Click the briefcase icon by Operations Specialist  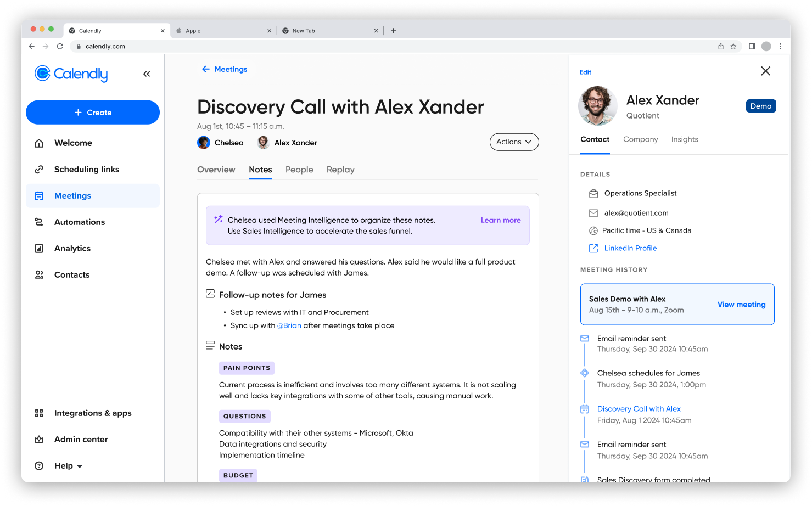[593, 194]
